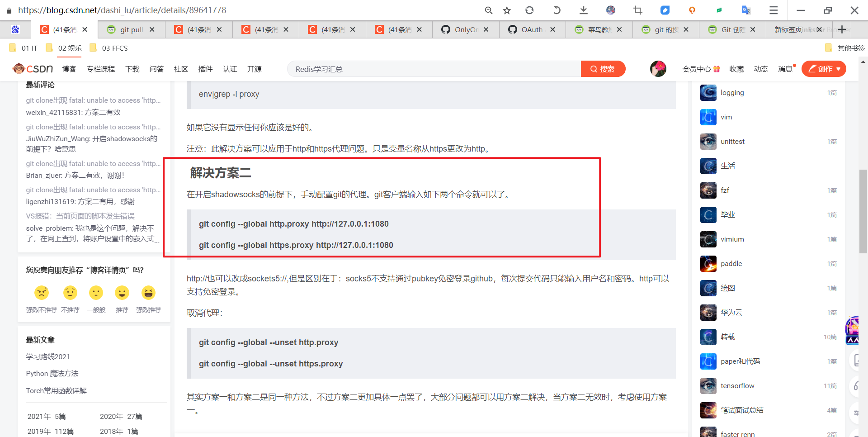Click the Redis学习汇总 search field
The image size is (868, 437).
point(434,69)
